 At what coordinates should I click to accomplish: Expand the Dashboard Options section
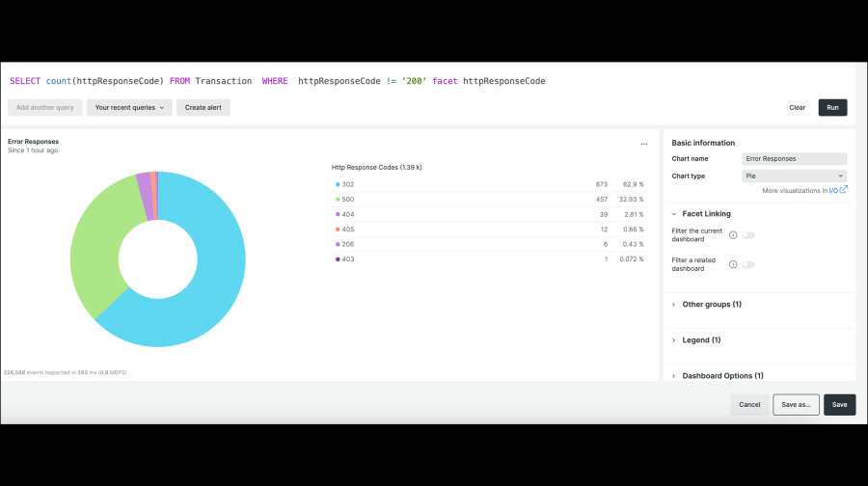point(722,376)
